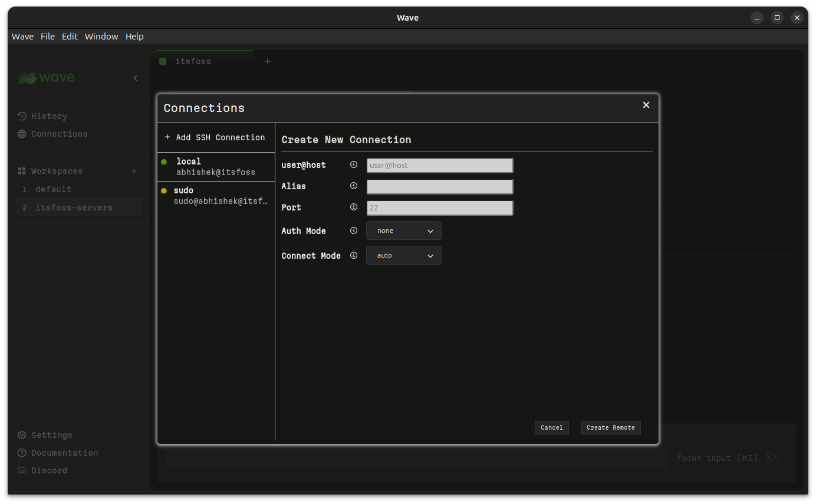The image size is (816, 504).
Task: Open the Window menu
Action: point(101,36)
